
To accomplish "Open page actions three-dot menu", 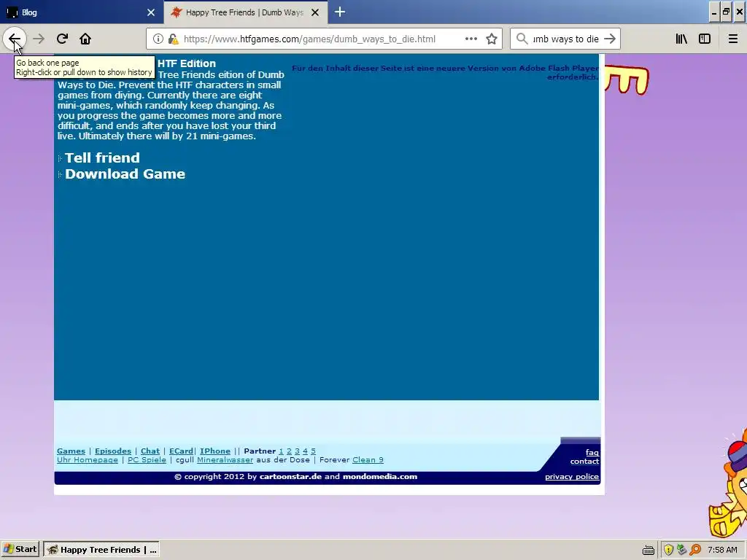I will tap(471, 39).
